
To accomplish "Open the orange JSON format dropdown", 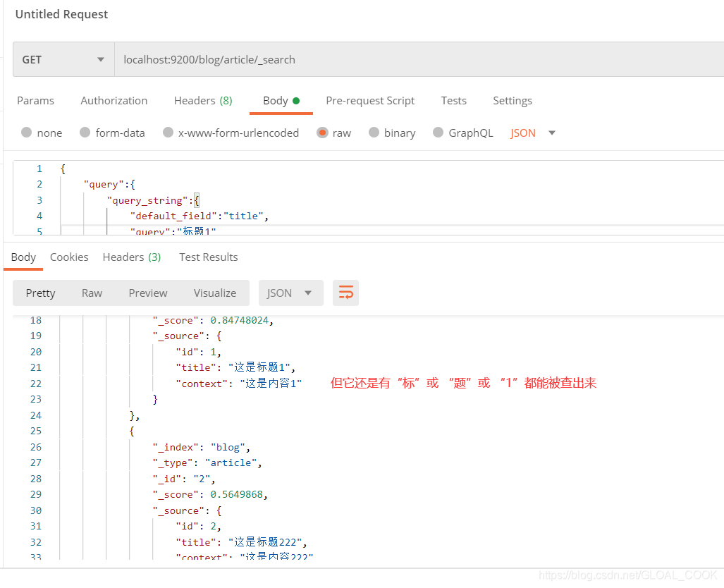I will click(x=533, y=133).
